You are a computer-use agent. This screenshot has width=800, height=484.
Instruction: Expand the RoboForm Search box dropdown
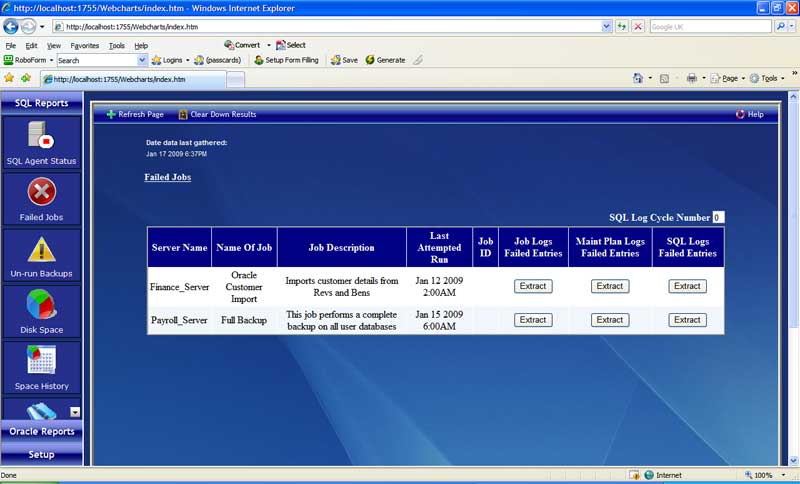[142, 60]
